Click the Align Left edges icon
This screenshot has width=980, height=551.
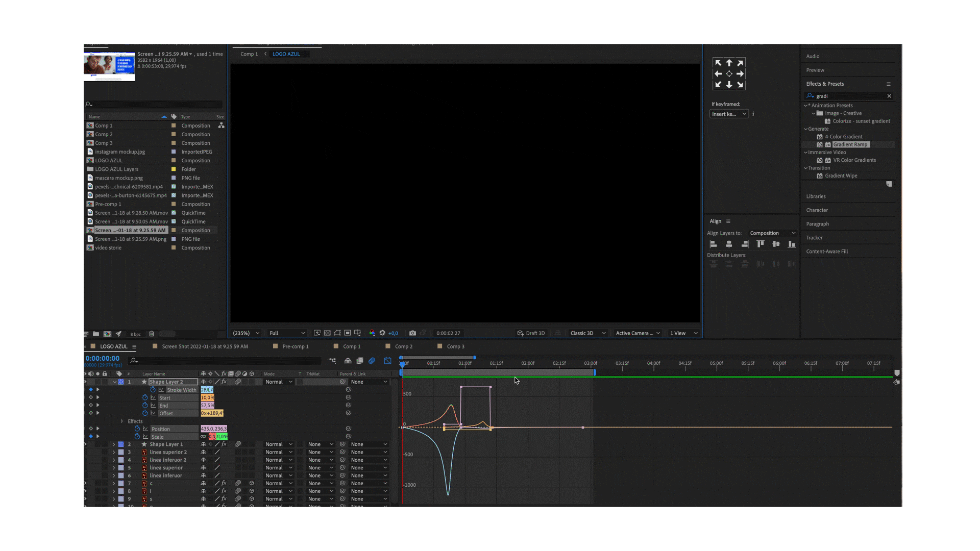click(714, 244)
